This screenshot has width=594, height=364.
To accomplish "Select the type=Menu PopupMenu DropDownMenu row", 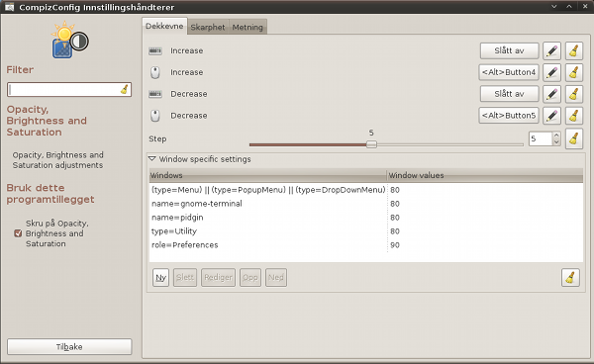I will click(x=366, y=190).
